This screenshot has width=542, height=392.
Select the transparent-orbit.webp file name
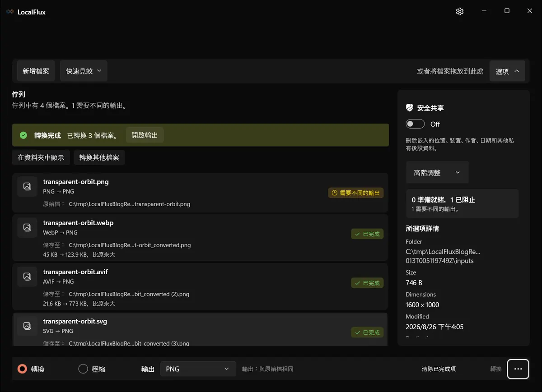[x=78, y=223]
